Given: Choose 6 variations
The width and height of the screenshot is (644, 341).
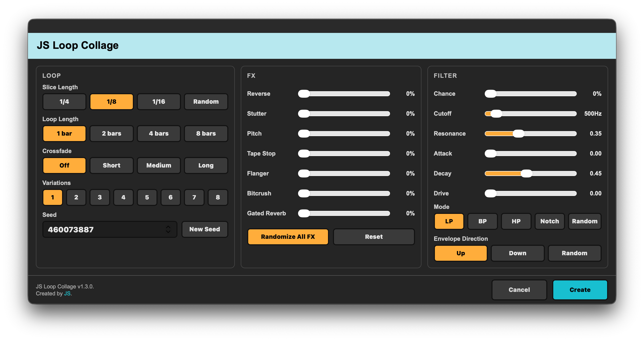Looking at the screenshot, I should pos(170,197).
